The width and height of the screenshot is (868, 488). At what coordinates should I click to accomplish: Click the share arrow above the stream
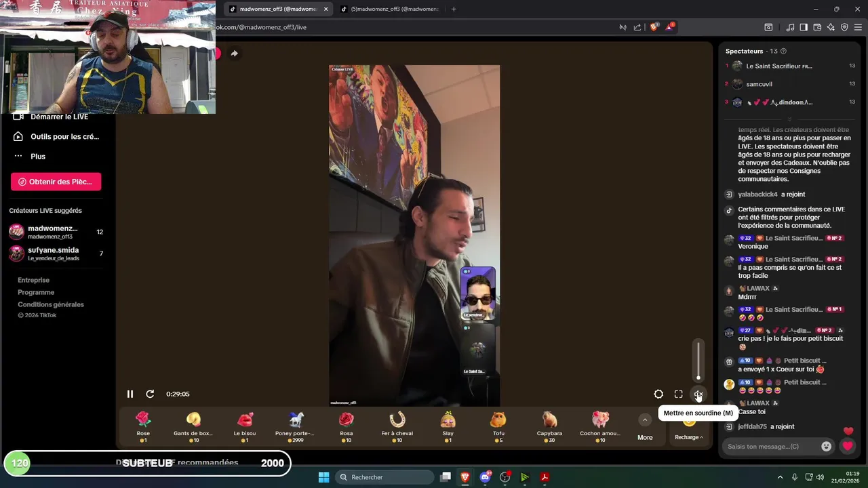pyautogui.click(x=234, y=54)
